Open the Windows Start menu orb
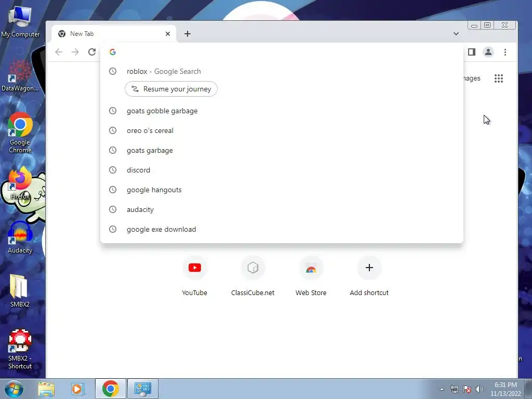Image resolution: width=532 pixels, height=399 pixels. 14,389
